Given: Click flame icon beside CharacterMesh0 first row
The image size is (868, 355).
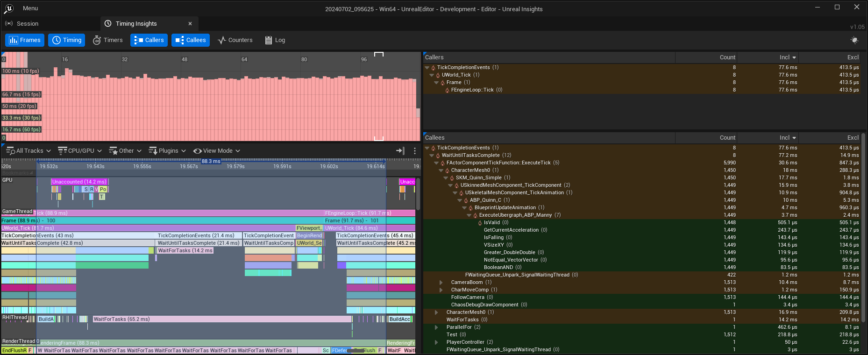Looking at the screenshot, I should pos(448,170).
